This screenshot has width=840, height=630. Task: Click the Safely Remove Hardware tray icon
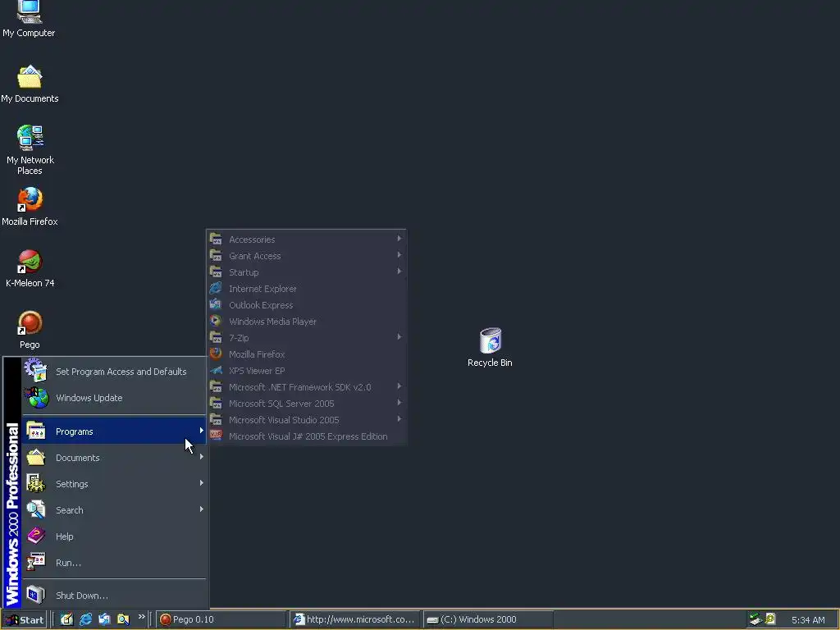756,619
